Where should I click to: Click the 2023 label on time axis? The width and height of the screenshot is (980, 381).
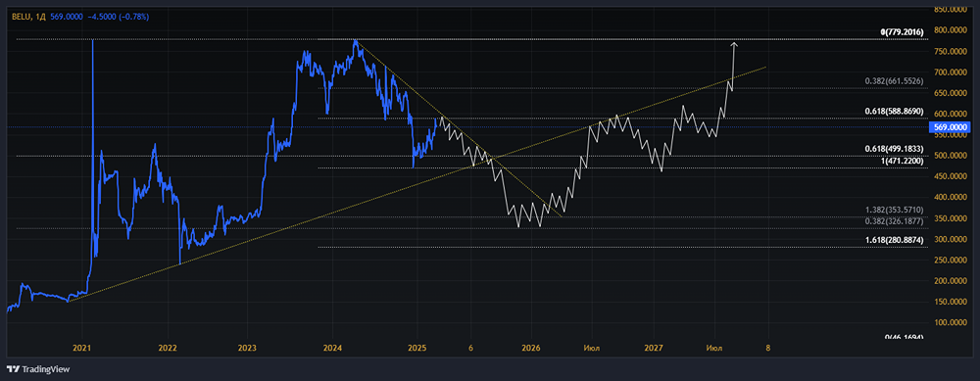point(248,348)
